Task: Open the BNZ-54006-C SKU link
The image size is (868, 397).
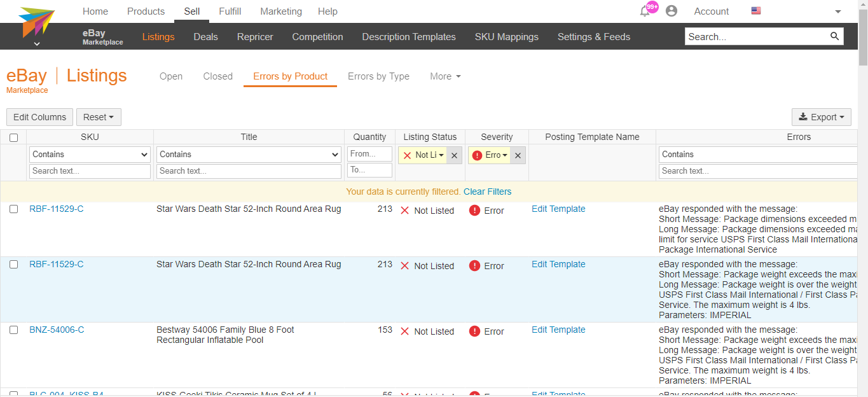Action: (57, 330)
